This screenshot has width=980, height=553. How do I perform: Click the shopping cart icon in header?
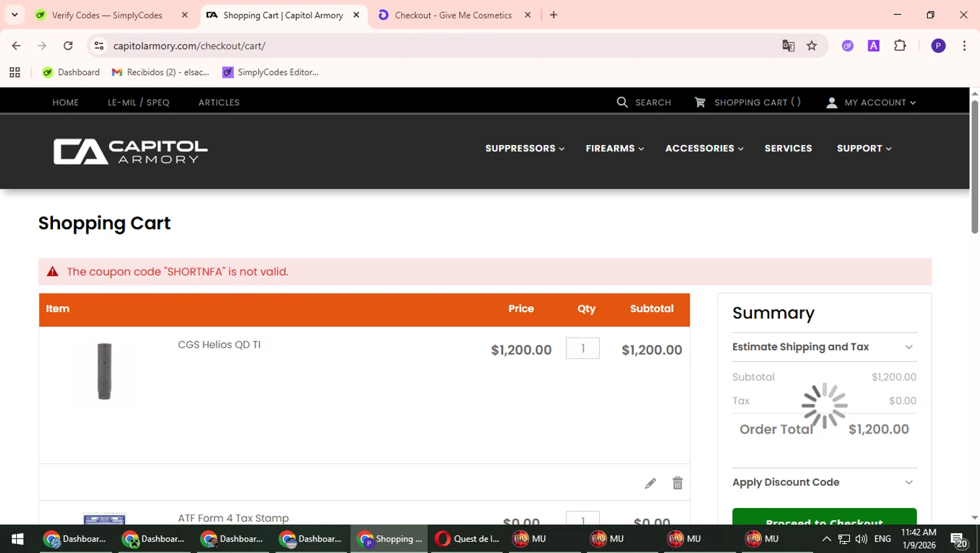(700, 103)
